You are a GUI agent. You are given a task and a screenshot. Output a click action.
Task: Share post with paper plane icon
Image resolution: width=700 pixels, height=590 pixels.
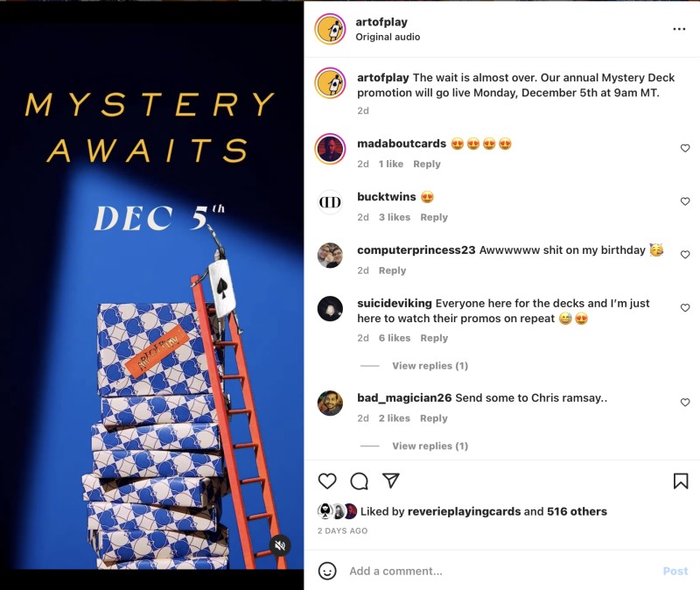tap(390, 481)
